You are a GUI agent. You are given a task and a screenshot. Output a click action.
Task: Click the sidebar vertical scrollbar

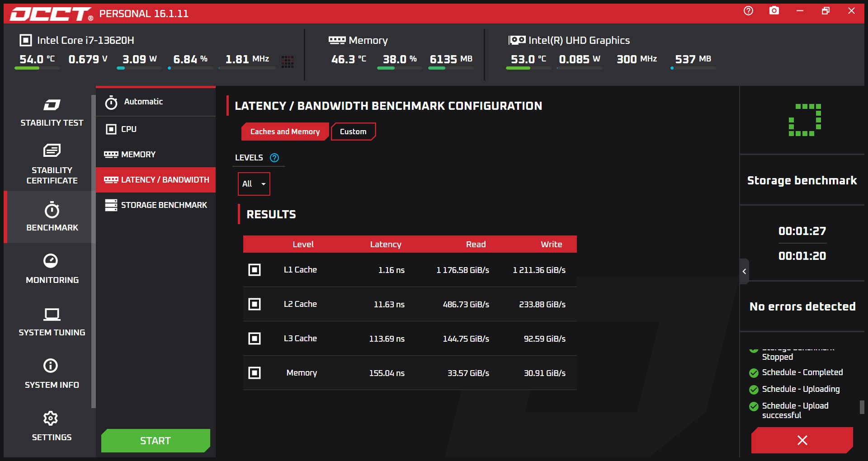[93, 251]
